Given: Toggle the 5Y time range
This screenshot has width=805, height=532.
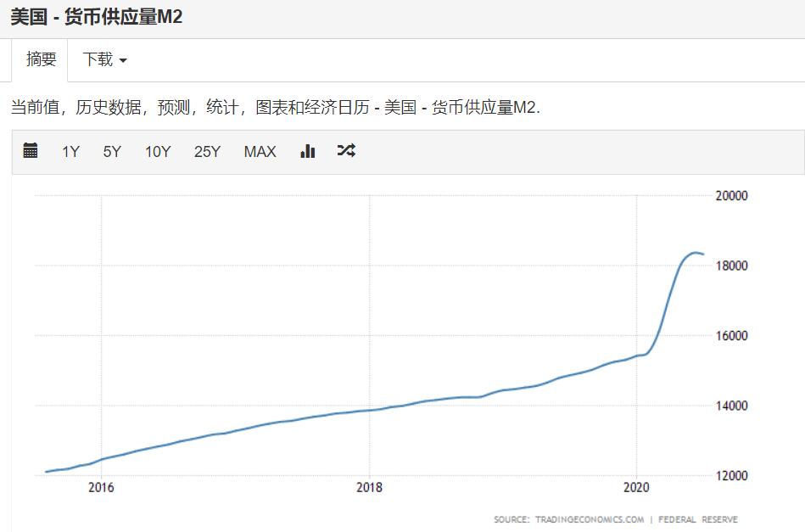Looking at the screenshot, I should coord(111,151).
